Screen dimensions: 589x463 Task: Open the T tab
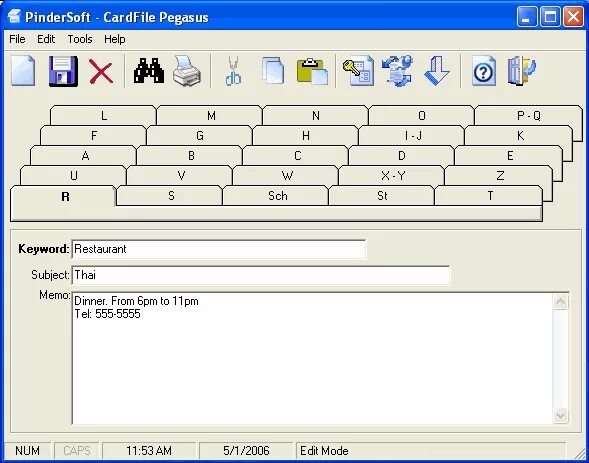489,196
